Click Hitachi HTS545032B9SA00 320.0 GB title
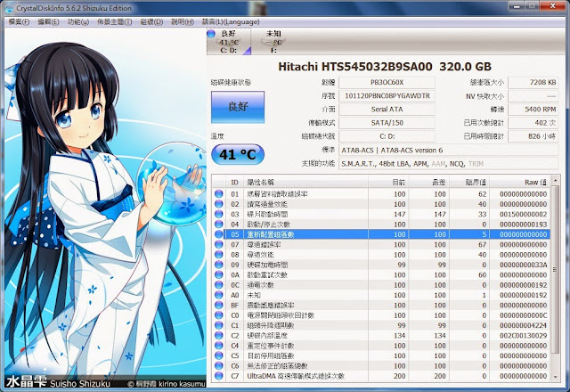Screen dimensions: 570x392 click(385, 67)
